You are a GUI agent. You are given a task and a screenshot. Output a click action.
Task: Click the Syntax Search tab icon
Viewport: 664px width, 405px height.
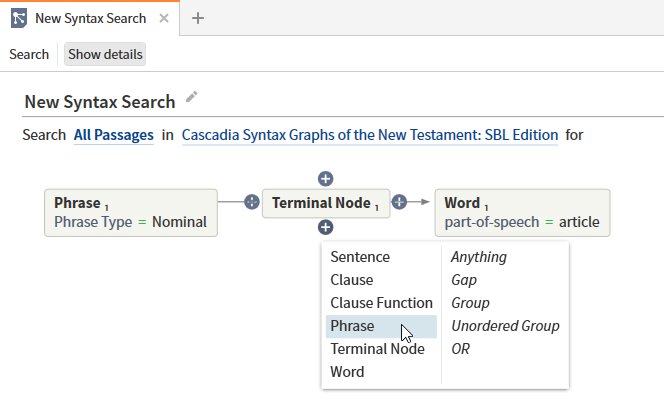point(19,18)
